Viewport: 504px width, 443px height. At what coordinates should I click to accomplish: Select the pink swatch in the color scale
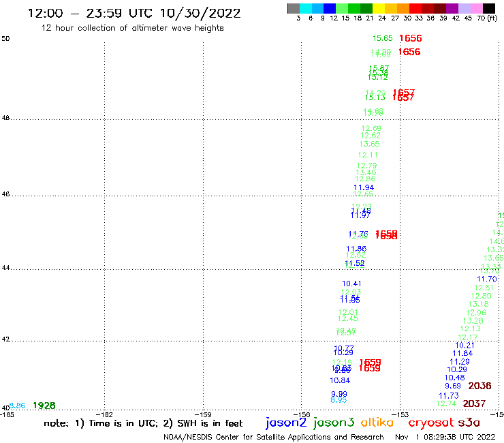coord(476,8)
